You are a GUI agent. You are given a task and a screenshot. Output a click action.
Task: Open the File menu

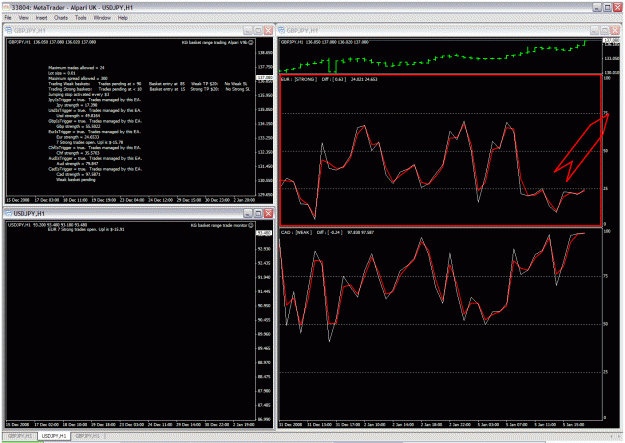(x=8, y=18)
